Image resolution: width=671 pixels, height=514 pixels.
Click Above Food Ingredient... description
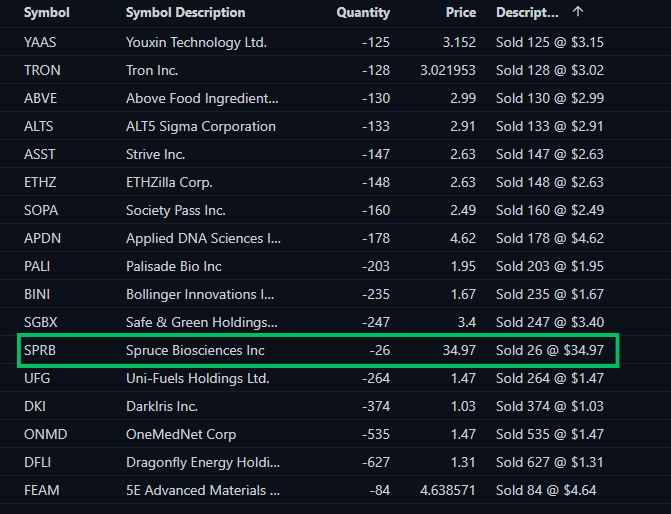202,98
